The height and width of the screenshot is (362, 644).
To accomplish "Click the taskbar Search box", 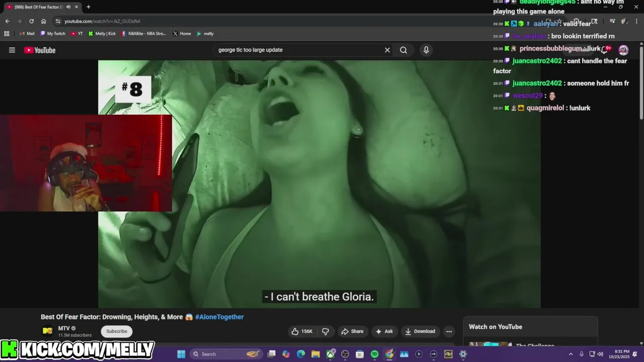I will (225, 354).
